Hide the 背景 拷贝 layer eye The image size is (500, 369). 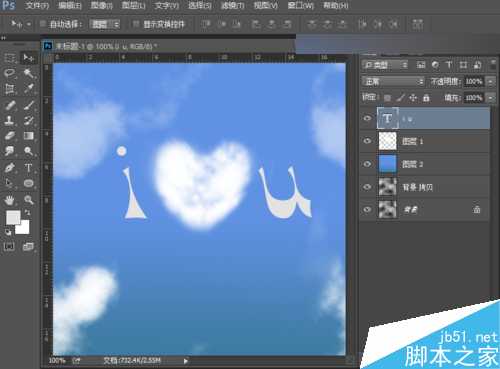coord(367,187)
